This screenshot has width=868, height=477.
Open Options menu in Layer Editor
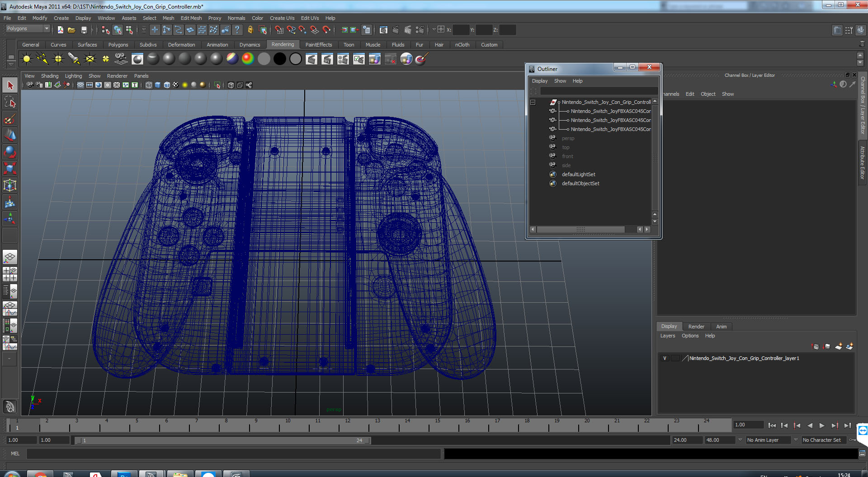690,336
